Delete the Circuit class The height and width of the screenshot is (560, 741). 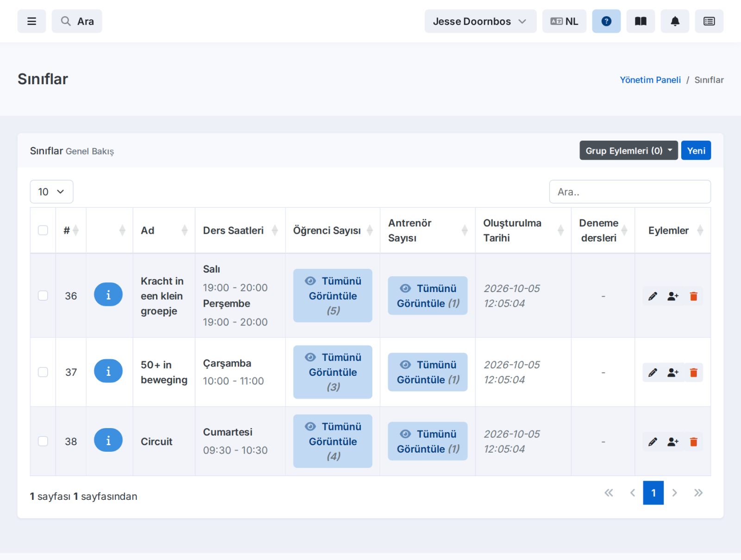pyautogui.click(x=693, y=442)
